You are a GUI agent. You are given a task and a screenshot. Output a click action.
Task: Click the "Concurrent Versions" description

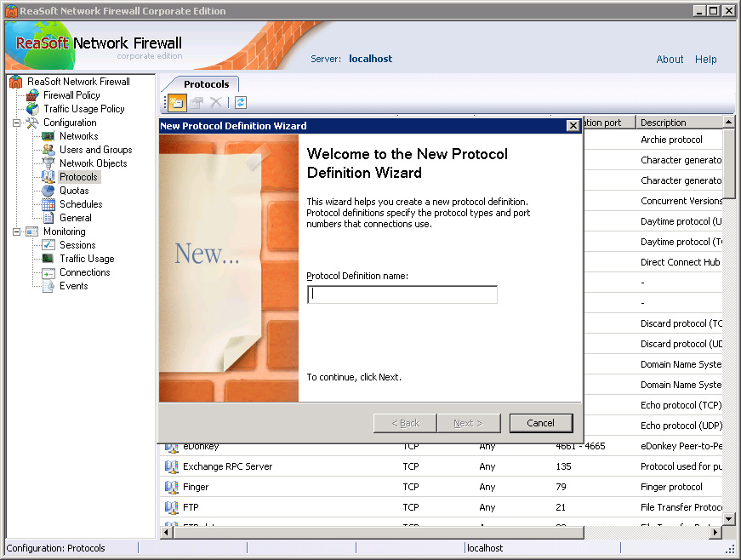(681, 202)
